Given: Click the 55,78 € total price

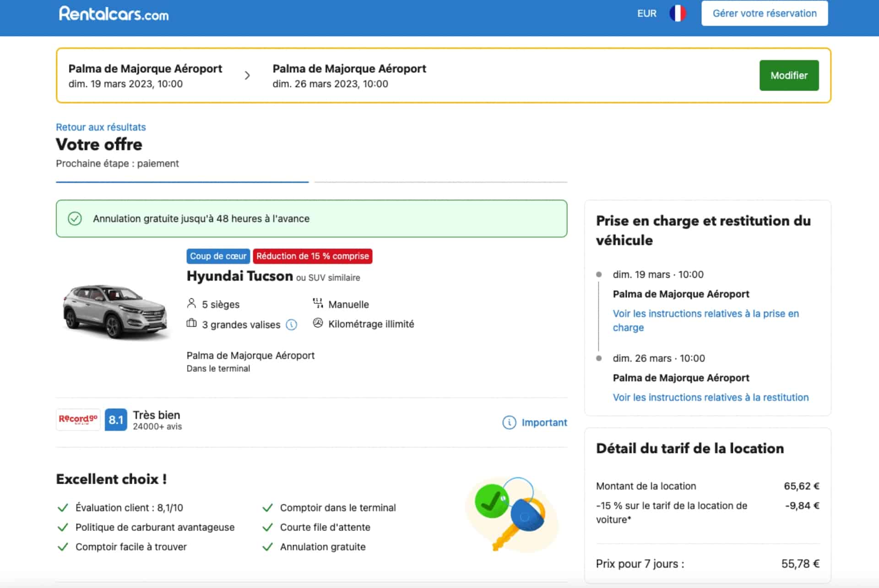Looking at the screenshot, I should pos(800,564).
